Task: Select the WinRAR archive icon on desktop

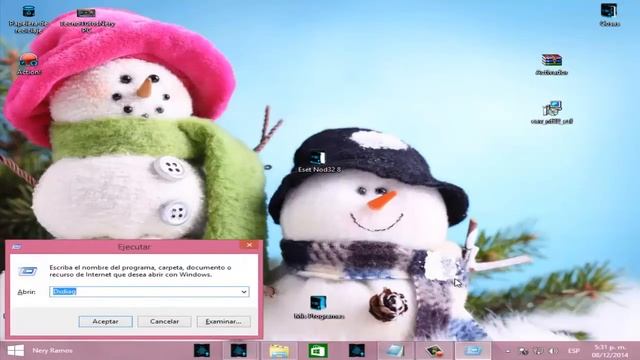Action: point(552,64)
